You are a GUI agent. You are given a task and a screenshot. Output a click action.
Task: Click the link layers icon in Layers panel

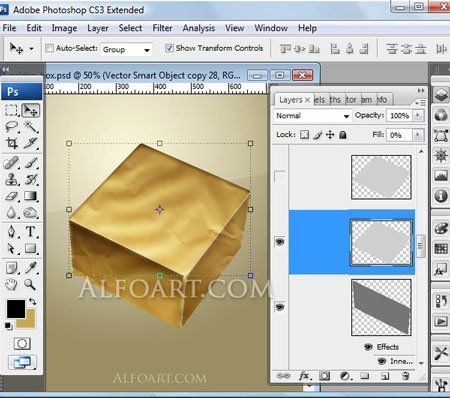283,376
